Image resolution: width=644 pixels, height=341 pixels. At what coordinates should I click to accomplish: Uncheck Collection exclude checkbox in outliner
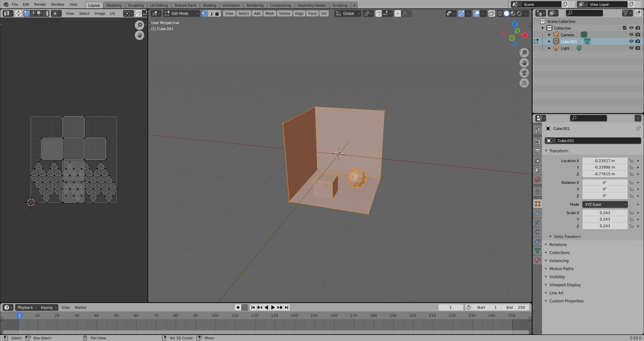[625, 28]
